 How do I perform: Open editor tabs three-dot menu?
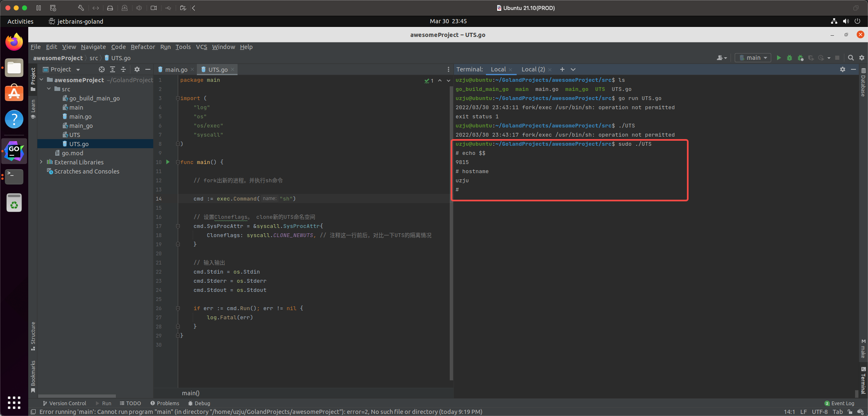449,69
